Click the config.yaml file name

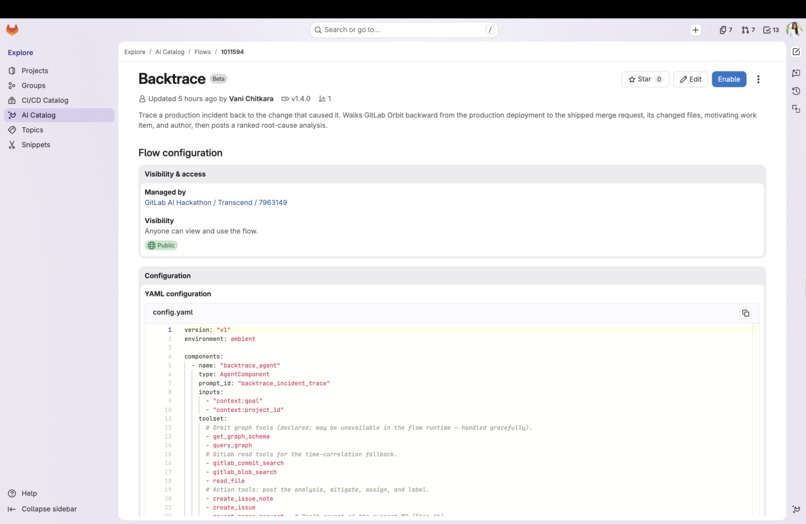click(173, 312)
